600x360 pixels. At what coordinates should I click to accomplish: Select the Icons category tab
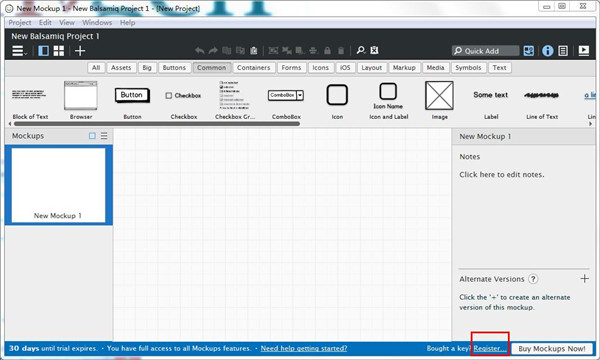click(321, 68)
